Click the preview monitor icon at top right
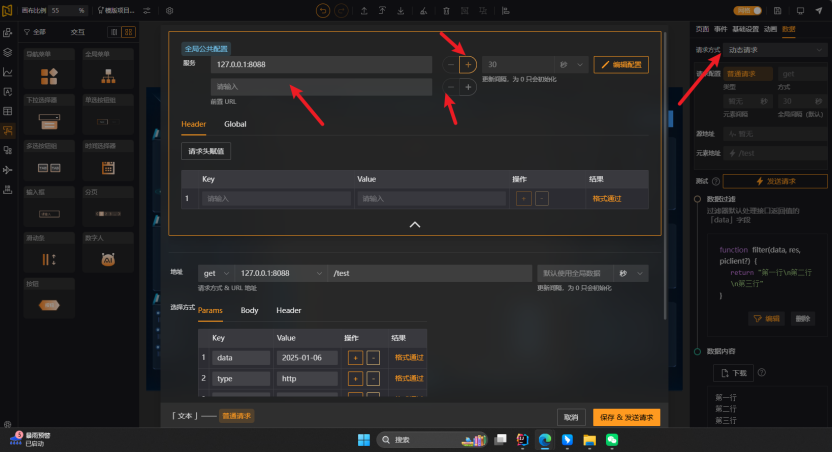832x452 pixels. [800, 11]
